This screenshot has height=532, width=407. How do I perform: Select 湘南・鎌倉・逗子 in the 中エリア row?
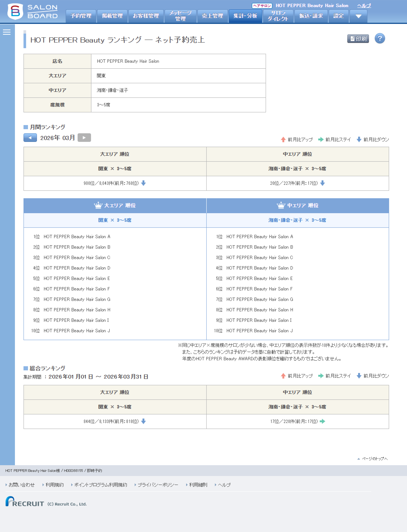[112, 90]
